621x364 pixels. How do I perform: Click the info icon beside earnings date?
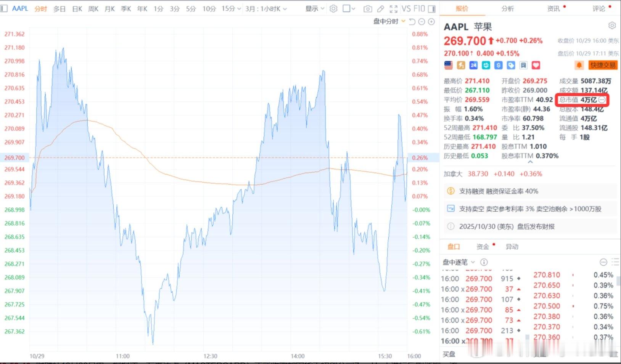(450, 226)
